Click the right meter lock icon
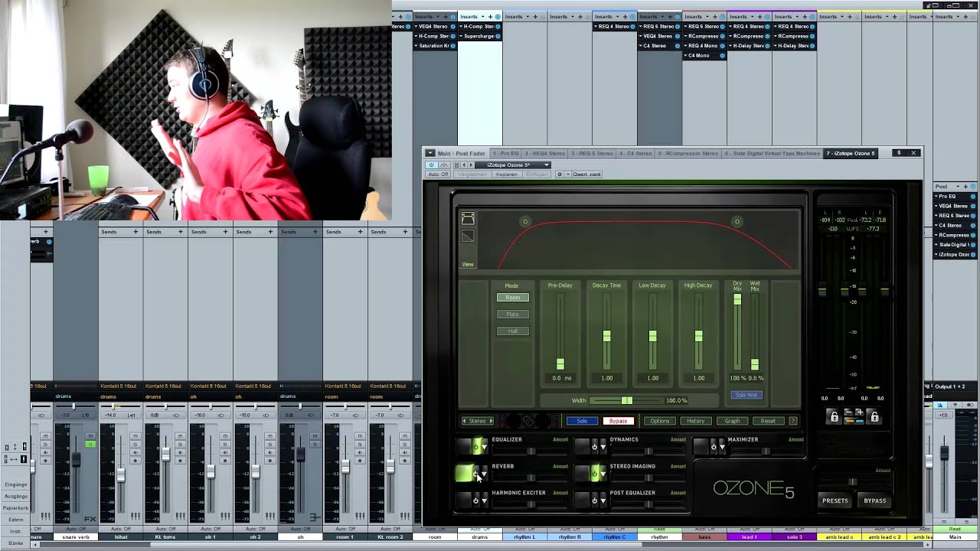Viewport: 980px width, 551px height. (x=874, y=416)
